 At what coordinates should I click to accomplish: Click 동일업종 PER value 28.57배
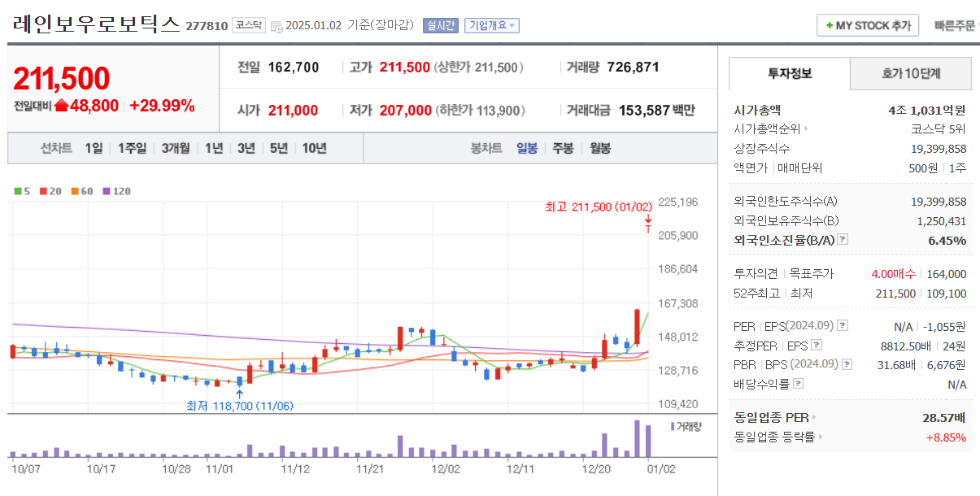pos(943,418)
